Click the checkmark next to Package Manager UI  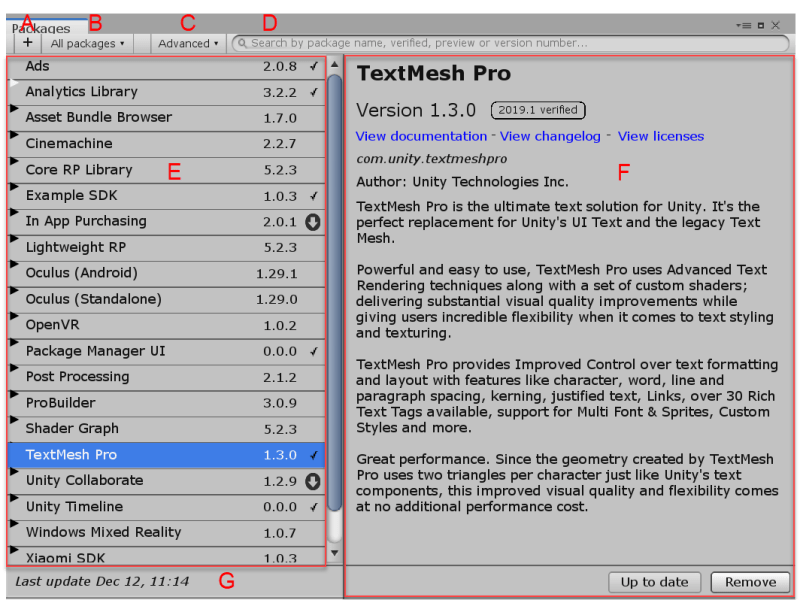(313, 351)
